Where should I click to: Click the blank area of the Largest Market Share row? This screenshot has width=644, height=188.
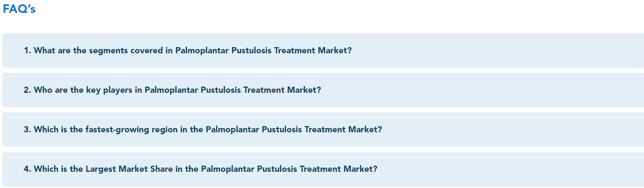[x=511, y=169]
